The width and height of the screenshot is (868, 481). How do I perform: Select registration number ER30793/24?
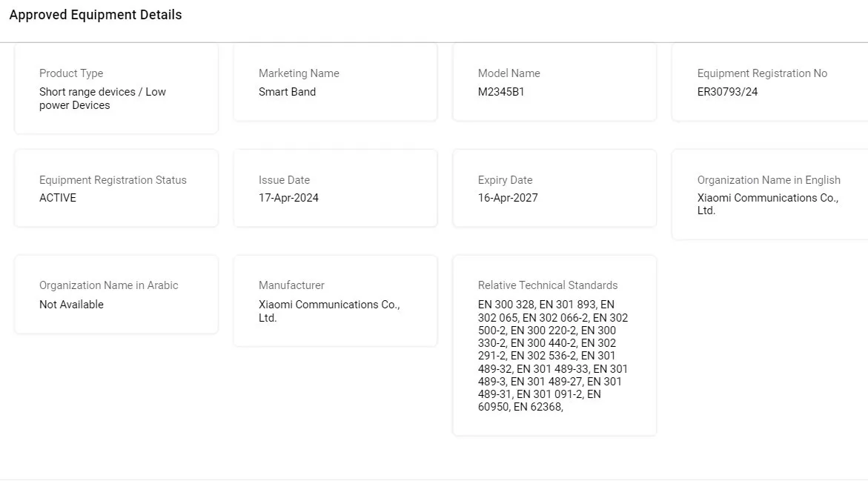tap(727, 92)
